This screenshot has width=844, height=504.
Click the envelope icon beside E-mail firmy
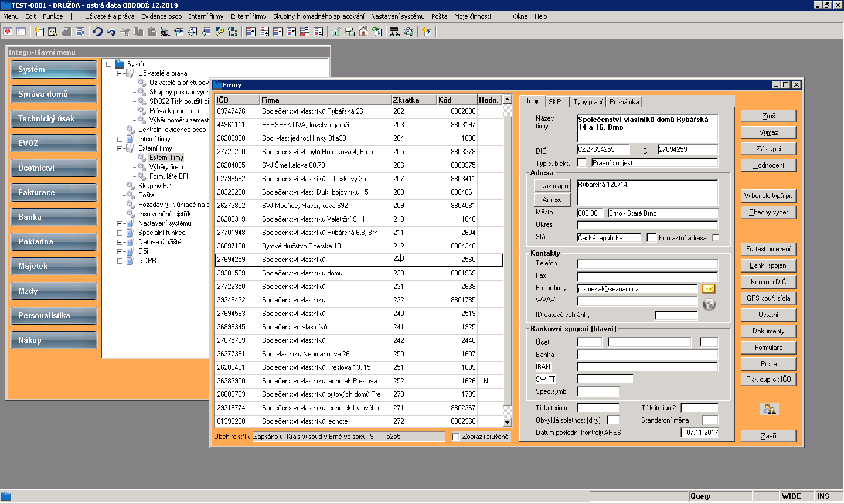tap(709, 289)
